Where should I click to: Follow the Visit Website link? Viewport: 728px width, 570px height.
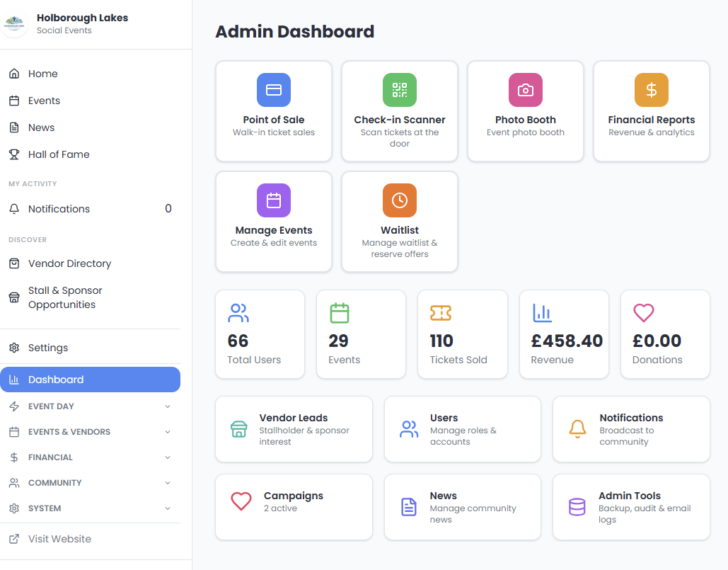pos(90,539)
